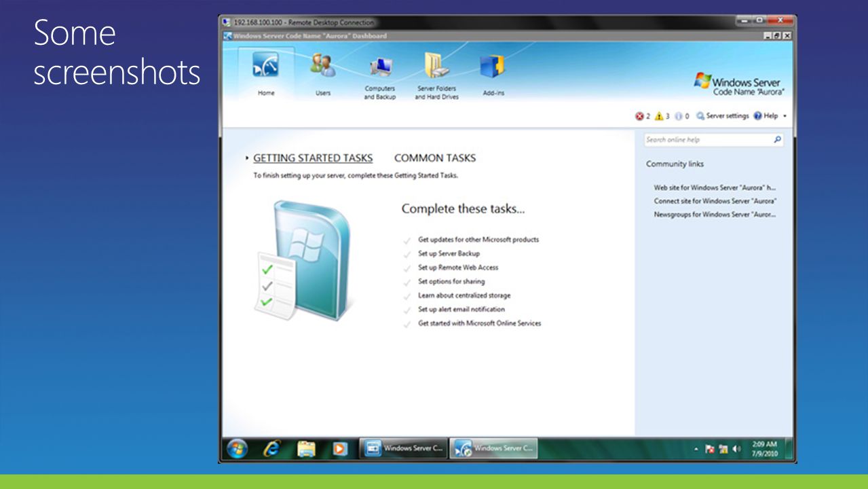Click Remote Desktop Connection title bar icon
Screen dimensions: 868x489
pos(227,22)
